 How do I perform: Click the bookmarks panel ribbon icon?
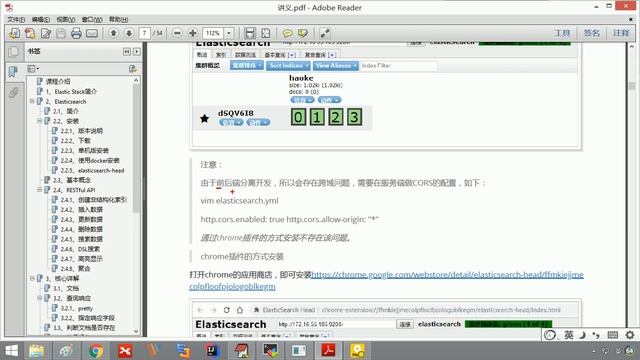click(x=13, y=71)
